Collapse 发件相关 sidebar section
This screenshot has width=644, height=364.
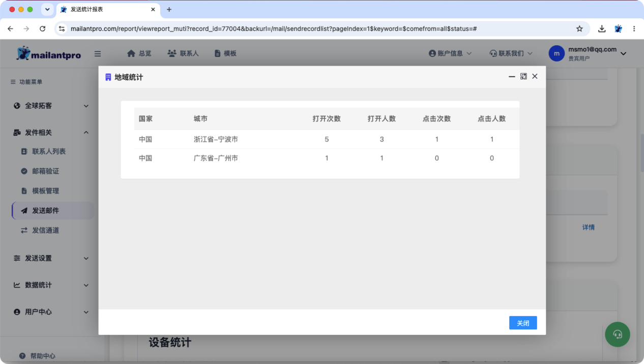tap(51, 132)
